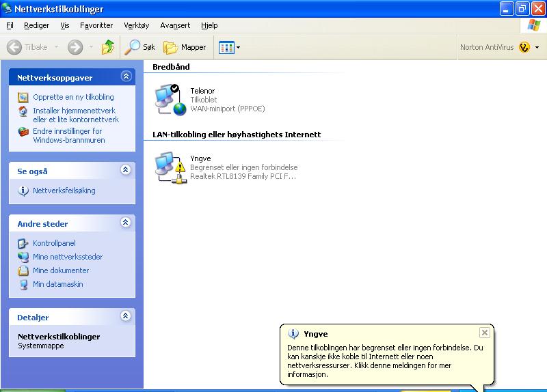Click the Bredbånd group header
Viewport: 547px width, 392px height.
tap(171, 67)
